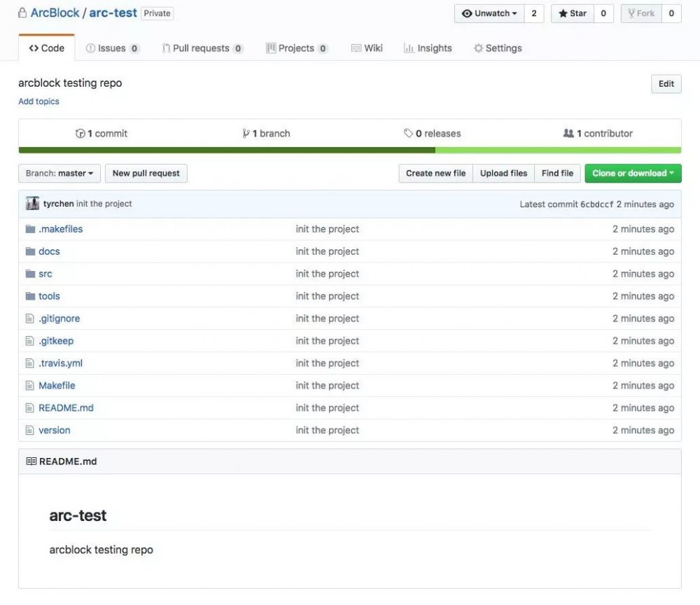
Task: Open the version file
Action: coord(55,430)
